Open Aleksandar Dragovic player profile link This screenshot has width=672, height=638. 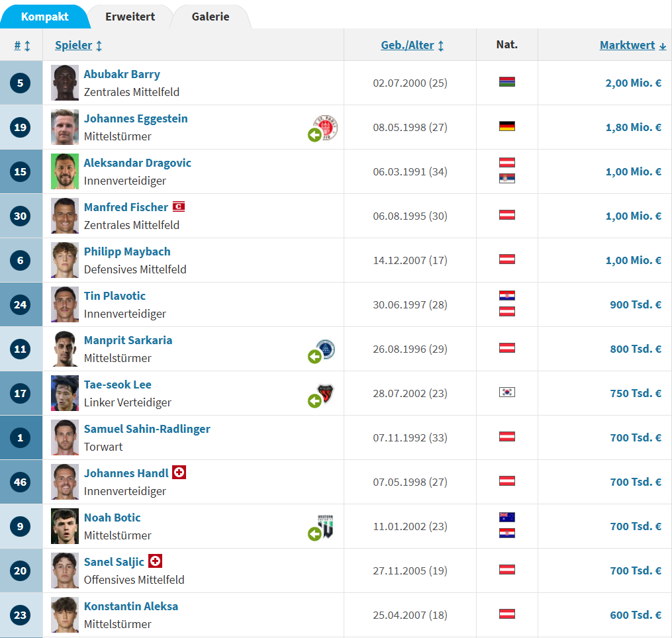[137, 163]
